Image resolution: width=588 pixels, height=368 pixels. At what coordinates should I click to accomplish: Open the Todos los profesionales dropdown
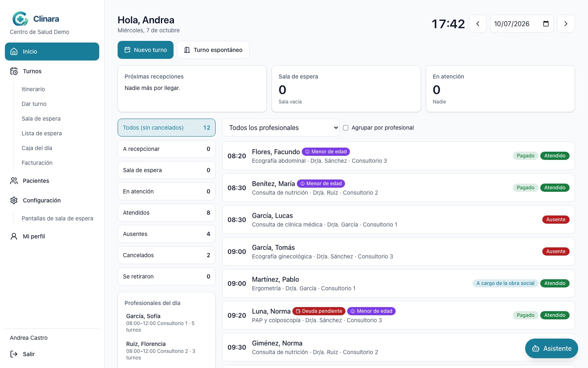pos(281,128)
